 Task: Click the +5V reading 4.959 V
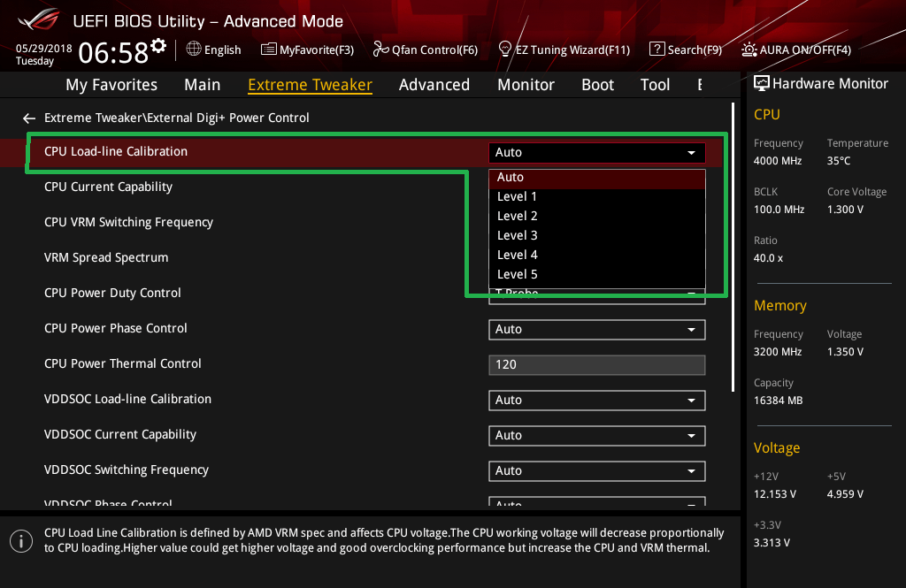[845, 494]
